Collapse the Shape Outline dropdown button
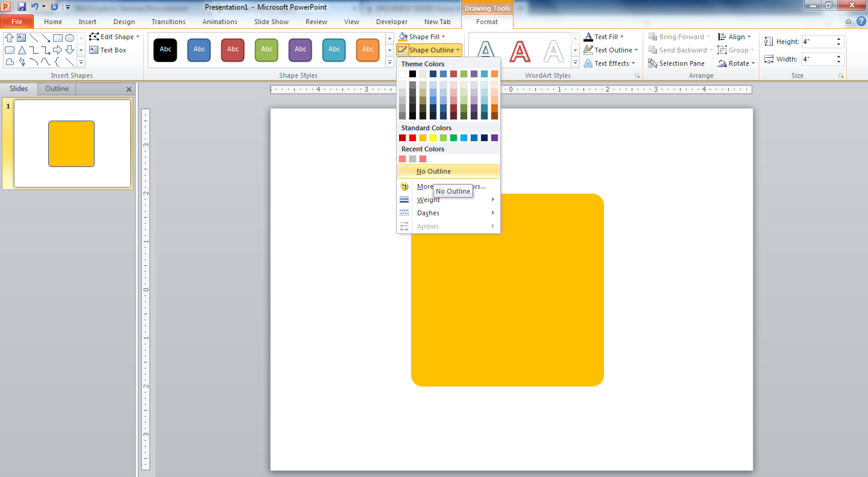This screenshot has width=868, height=477. [x=430, y=50]
